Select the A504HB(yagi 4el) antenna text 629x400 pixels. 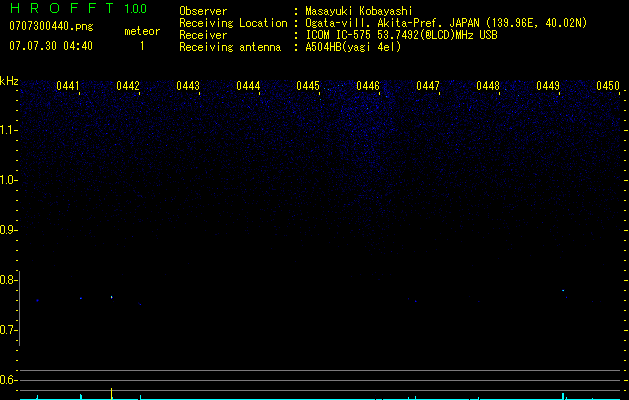click(x=353, y=47)
